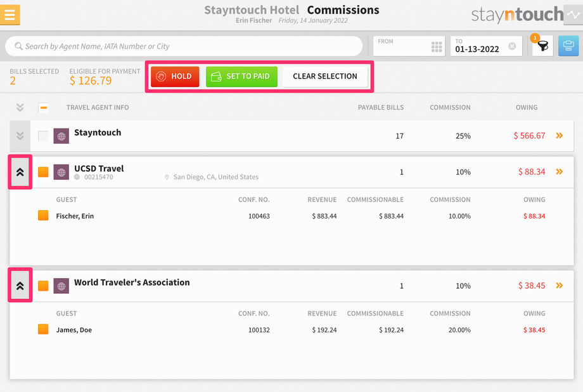Click the blue print button
Screen dimensions: 583x392
pyautogui.click(x=568, y=46)
